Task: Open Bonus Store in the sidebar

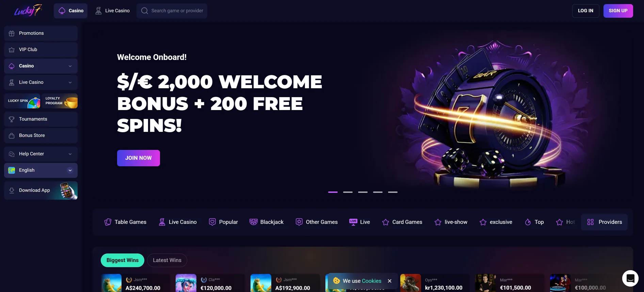Action: [41, 136]
